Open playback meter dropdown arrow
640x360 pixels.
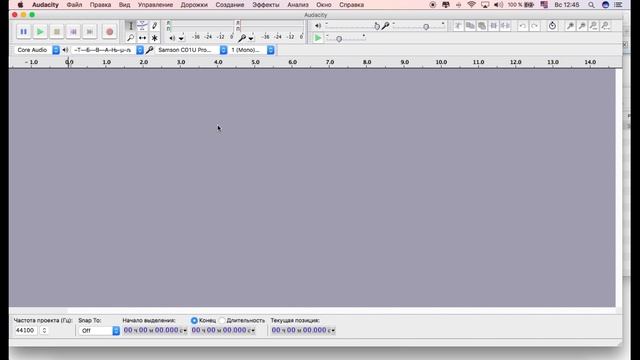[181, 38]
